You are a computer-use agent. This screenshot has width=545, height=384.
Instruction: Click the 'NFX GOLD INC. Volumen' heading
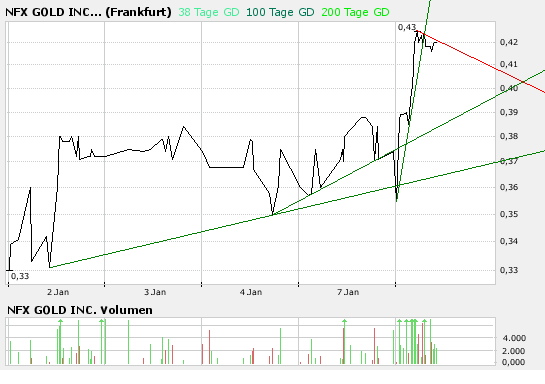[80, 310]
